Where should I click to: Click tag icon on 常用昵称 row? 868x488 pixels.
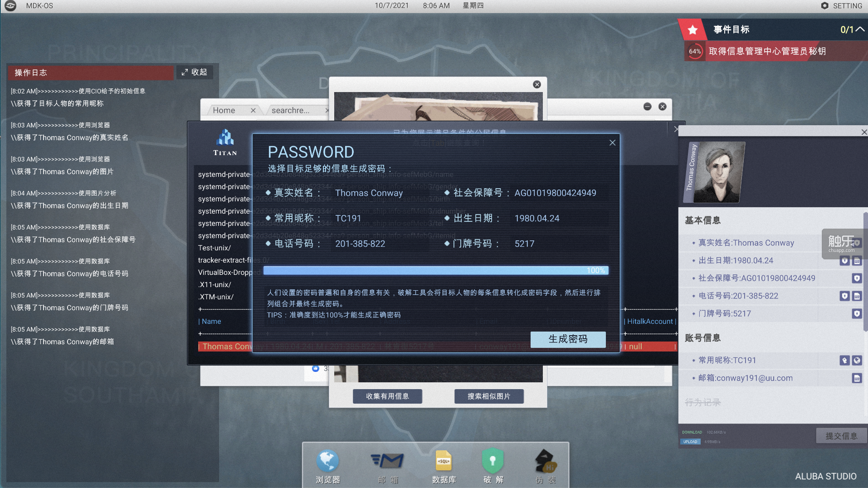(x=844, y=361)
